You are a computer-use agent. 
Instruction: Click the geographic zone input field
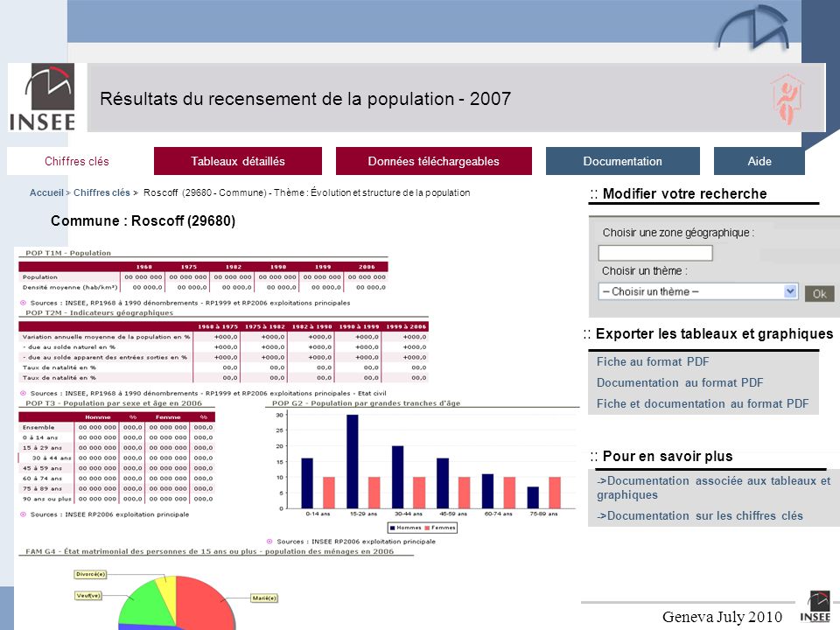(655, 253)
